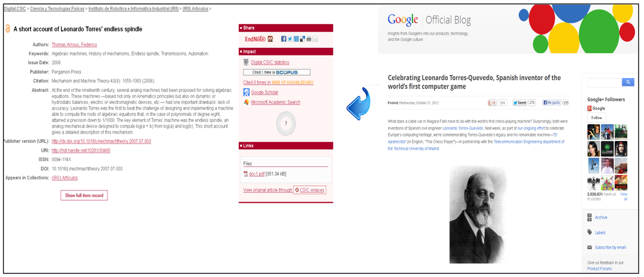
Task: Click the Subscribe by email envelope icon
Action: click(x=589, y=247)
